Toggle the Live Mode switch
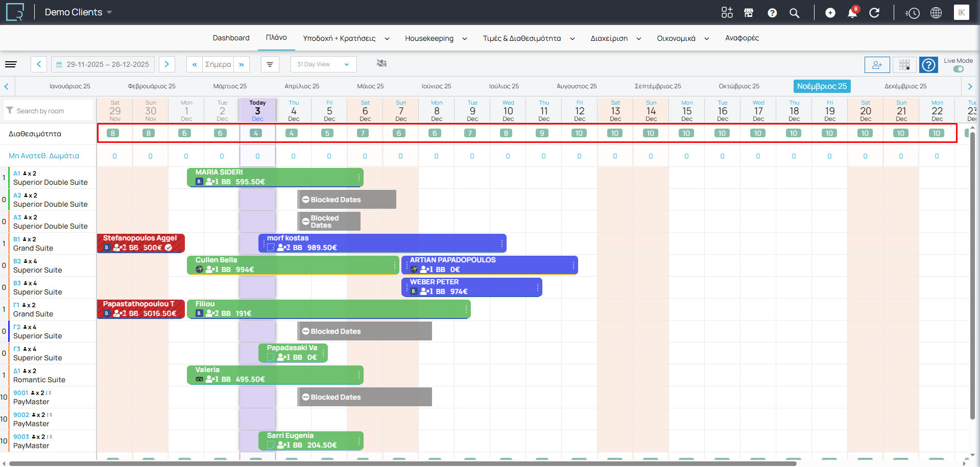Screen dimensions: 980x467 (x=958, y=69)
